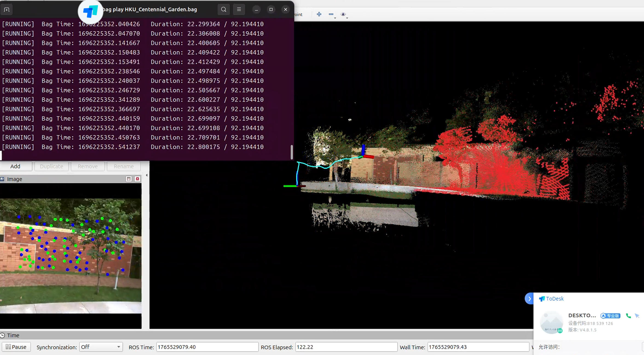
Task: Click the Add display button
Action: [15, 166]
